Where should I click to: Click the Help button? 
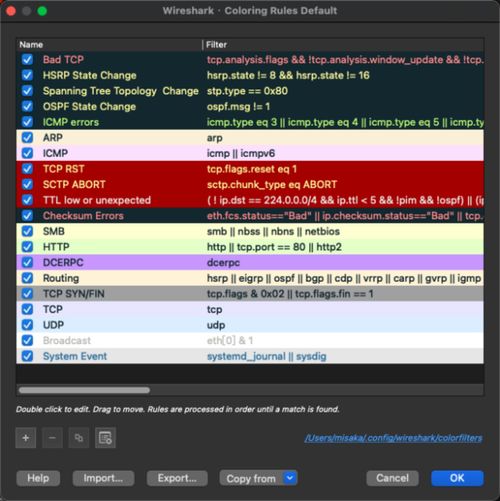[38, 478]
